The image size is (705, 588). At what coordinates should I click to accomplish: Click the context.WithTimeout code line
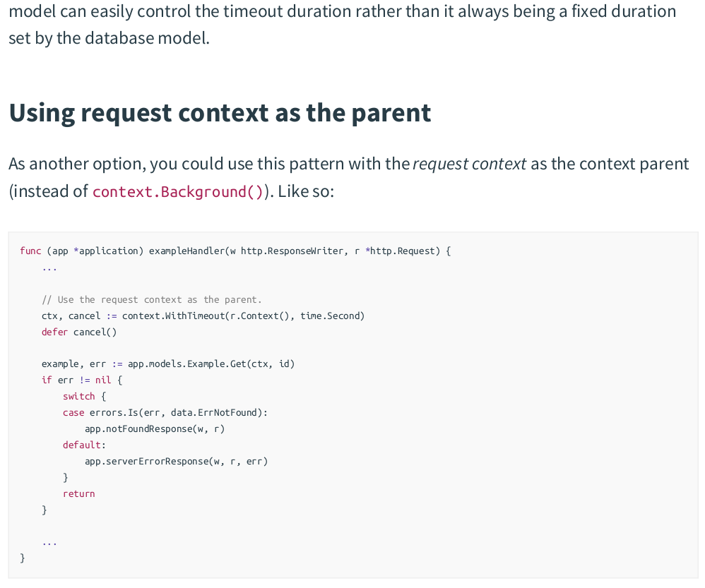click(203, 316)
